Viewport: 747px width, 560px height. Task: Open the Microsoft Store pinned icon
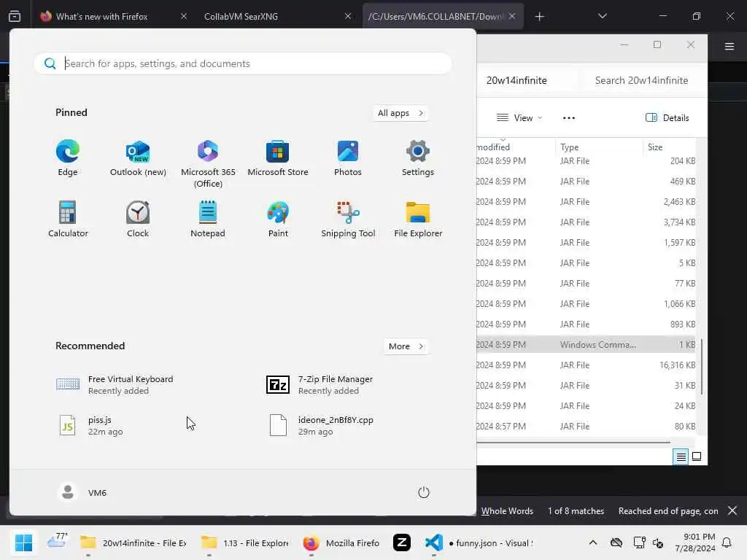tap(278, 158)
